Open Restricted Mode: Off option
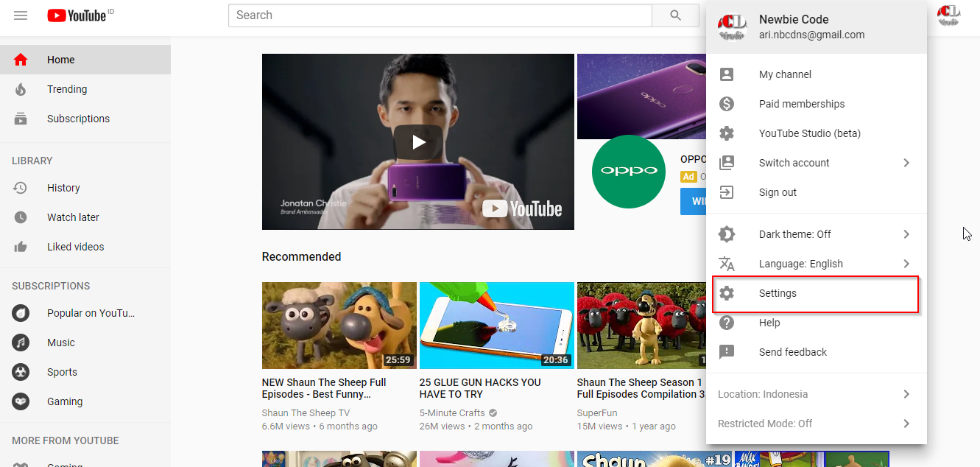 817,424
